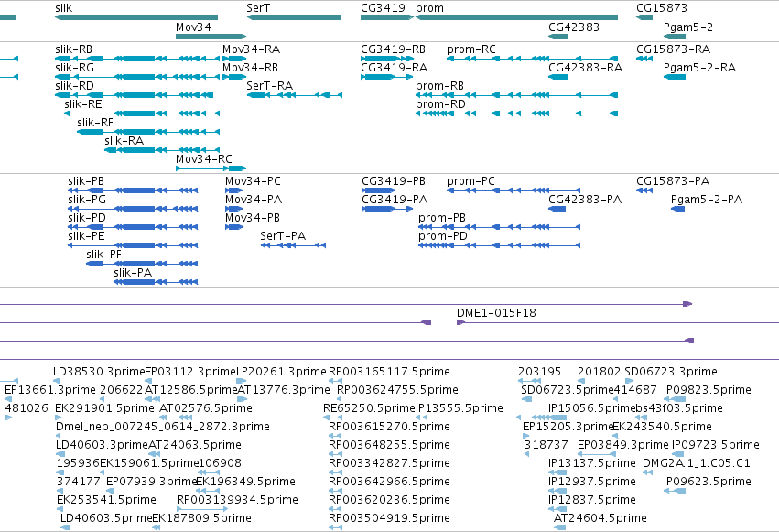Click the prom-RB transcript label
Screen dimensions: 779x532
[439, 86]
